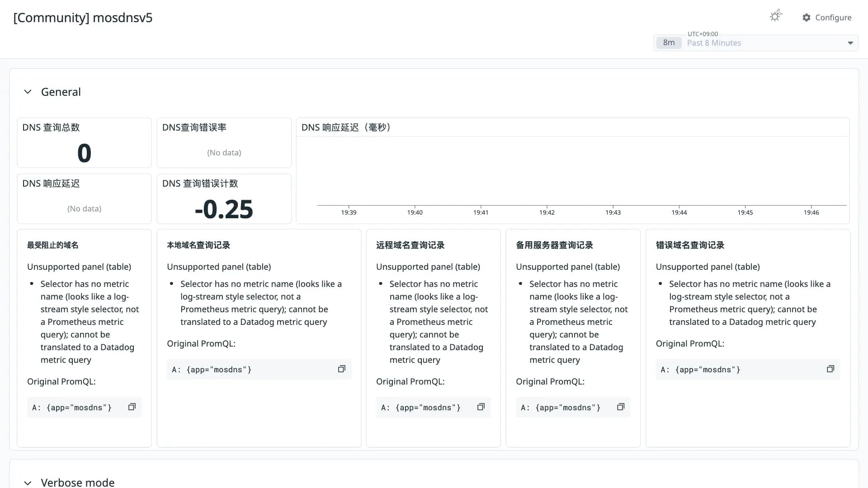The width and height of the screenshot is (868, 488).
Task: Copy PromQL in 本地域名查询记录 panel
Action: (x=341, y=369)
